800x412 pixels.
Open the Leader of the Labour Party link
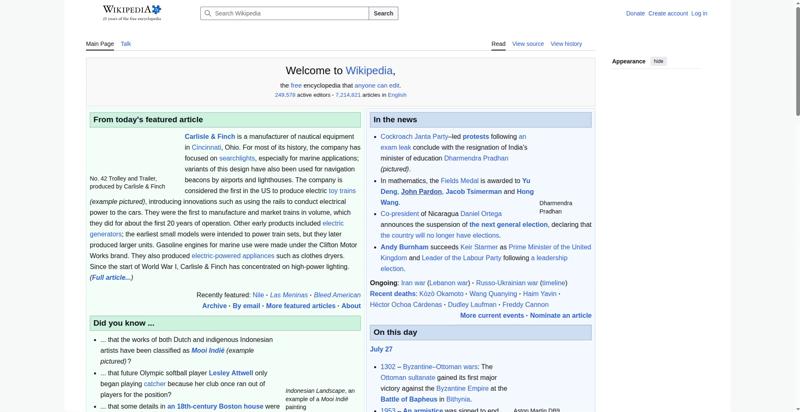(461, 258)
